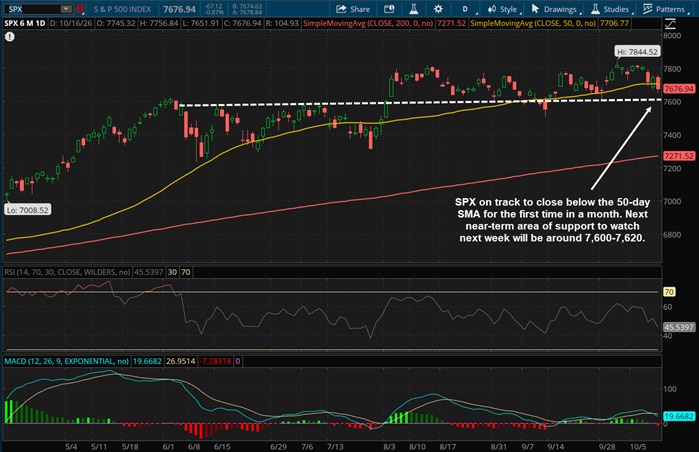The width and height of the screenshot is (699, 452).
Task: Click the Hi: 7844.52 price bubble
Action: click(x=637, y=52)
